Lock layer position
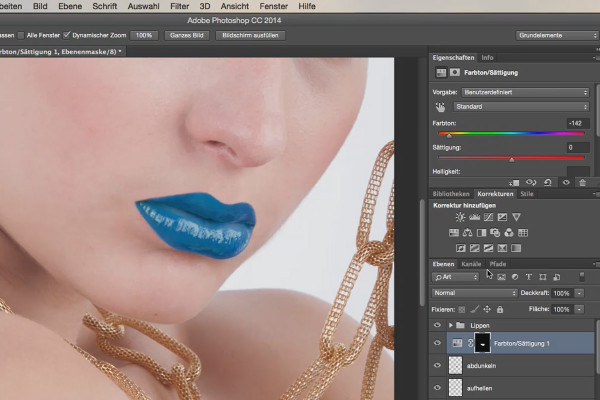The image size is (600, 400). pos(487,309)
